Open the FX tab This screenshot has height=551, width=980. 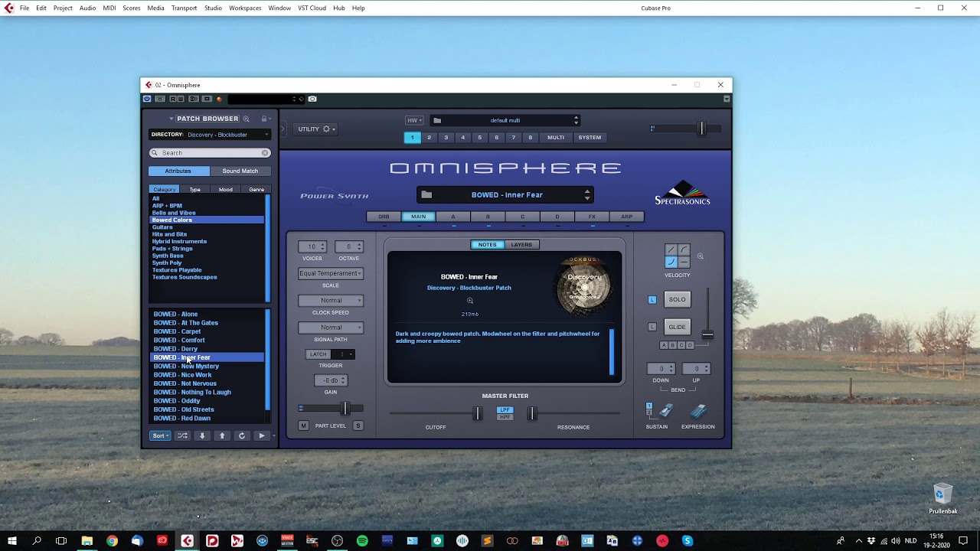tap(592, 217)
